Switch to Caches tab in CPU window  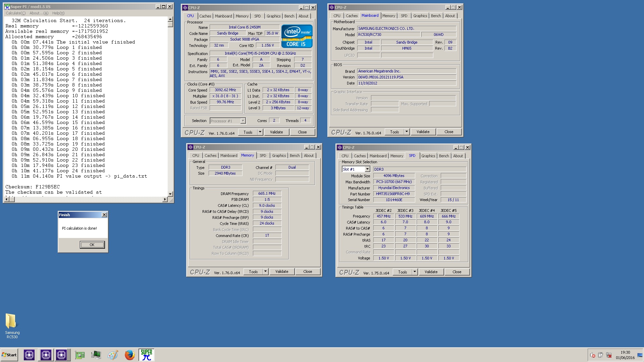tap(205, 16)
